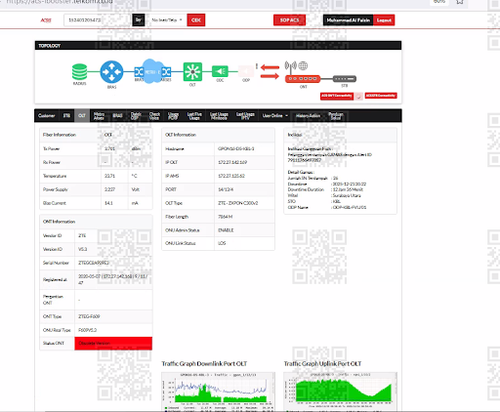This screenshot has width=500, height=412.
Task: Open the Usage PCRF tab
Action: tap(173, 116)
